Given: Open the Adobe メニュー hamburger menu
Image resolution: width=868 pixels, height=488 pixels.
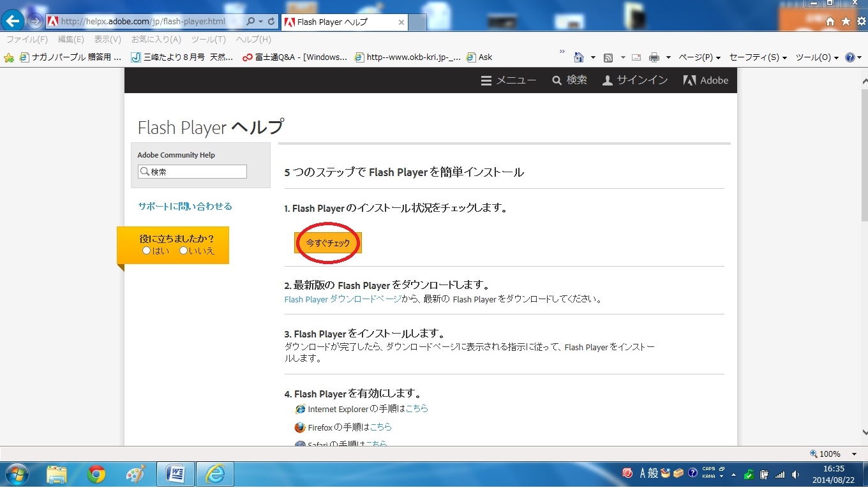Looking at the screenshot, I should click(509, 80).
